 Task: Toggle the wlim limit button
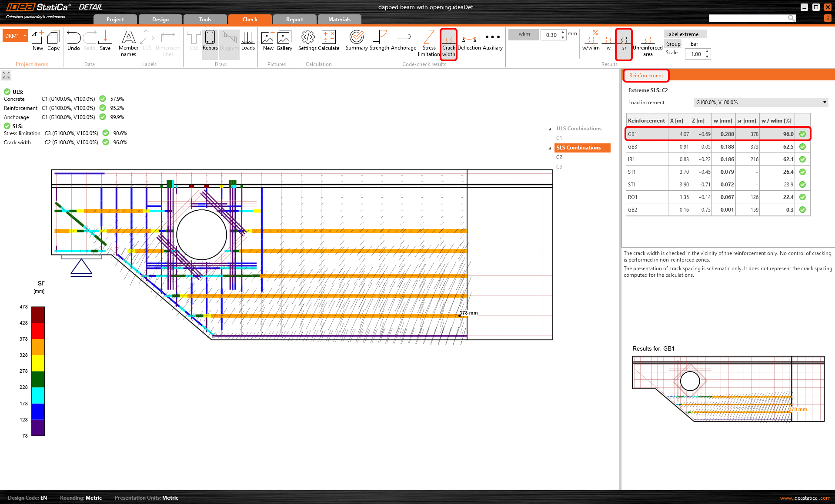coord(524,34)
